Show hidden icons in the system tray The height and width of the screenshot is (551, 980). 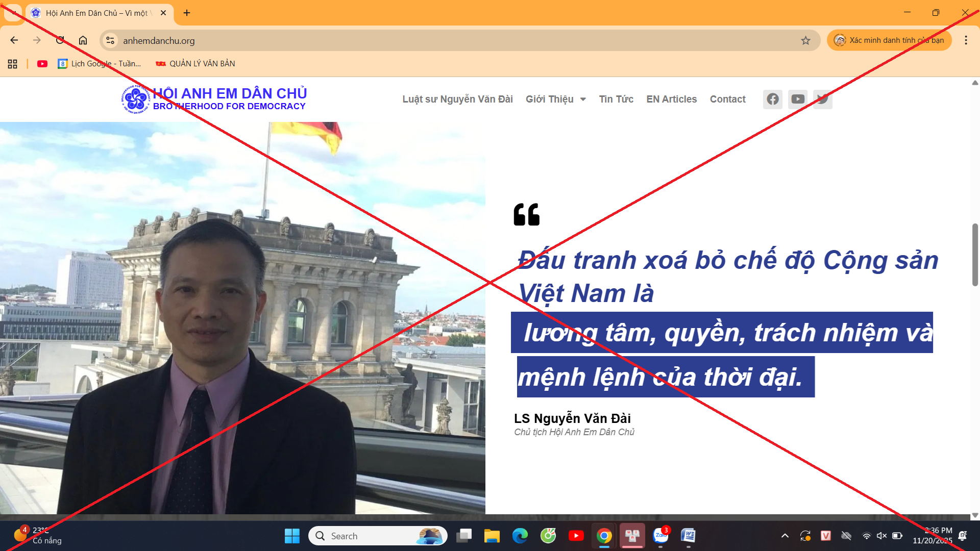786,536
